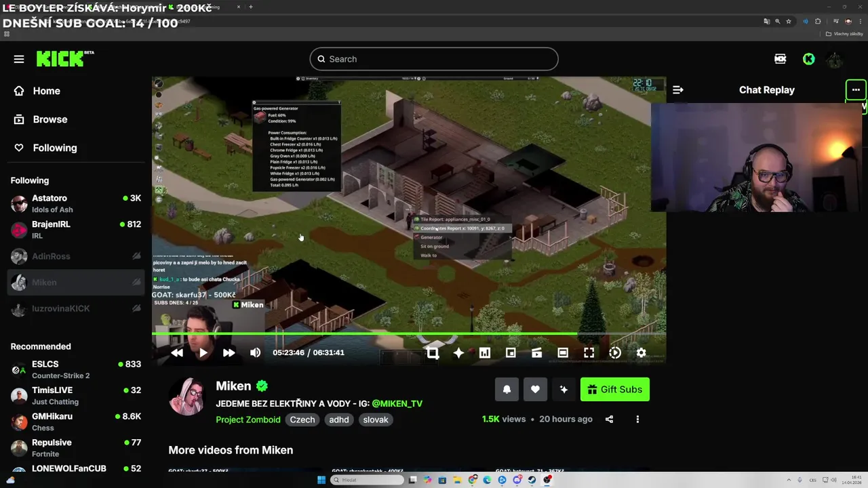868x488 pixels.
Task: Open the Windows Start menu
Action: [321, 480]
